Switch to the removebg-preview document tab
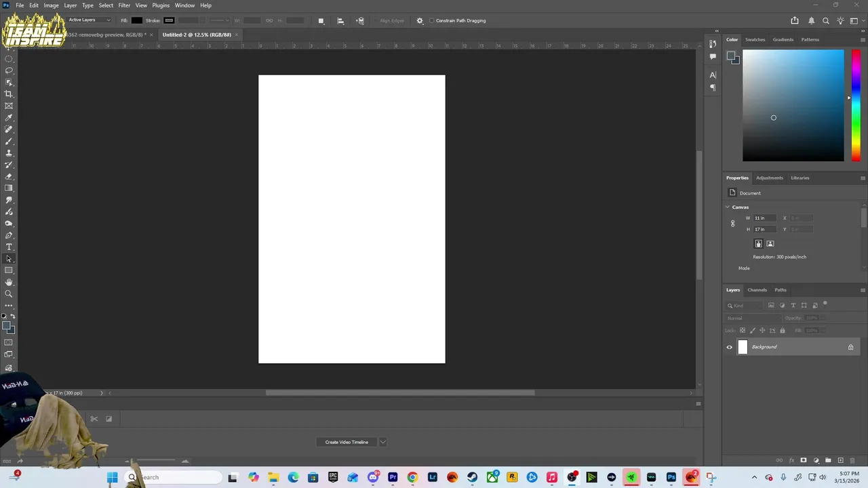This screenshot has height=488, width=868. pyautogui.click(x=106, y=35)
